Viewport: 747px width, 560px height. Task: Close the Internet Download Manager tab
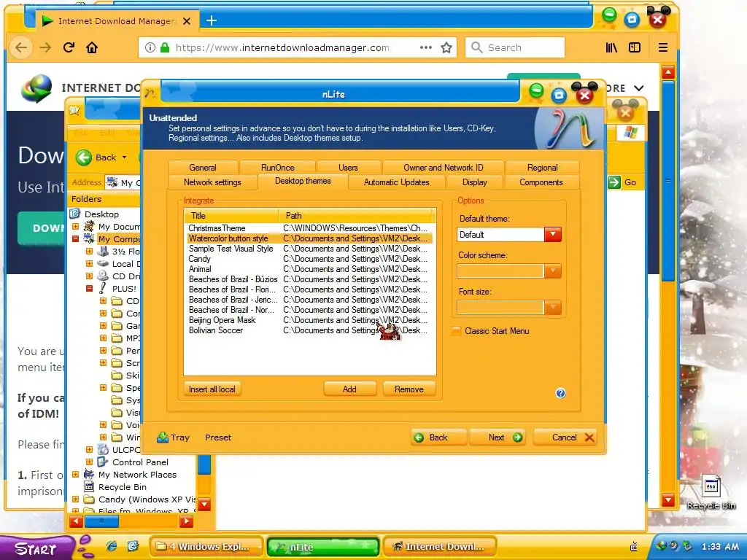click(x=187, y=21)
